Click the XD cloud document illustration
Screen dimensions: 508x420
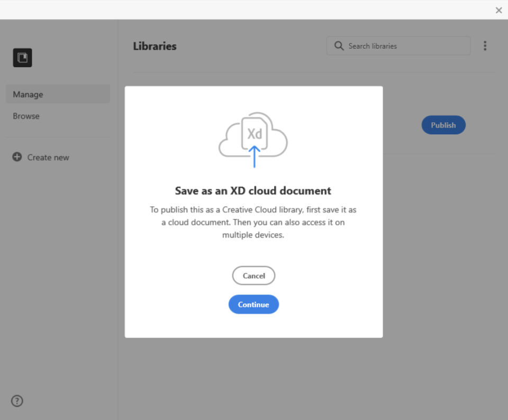253,138
